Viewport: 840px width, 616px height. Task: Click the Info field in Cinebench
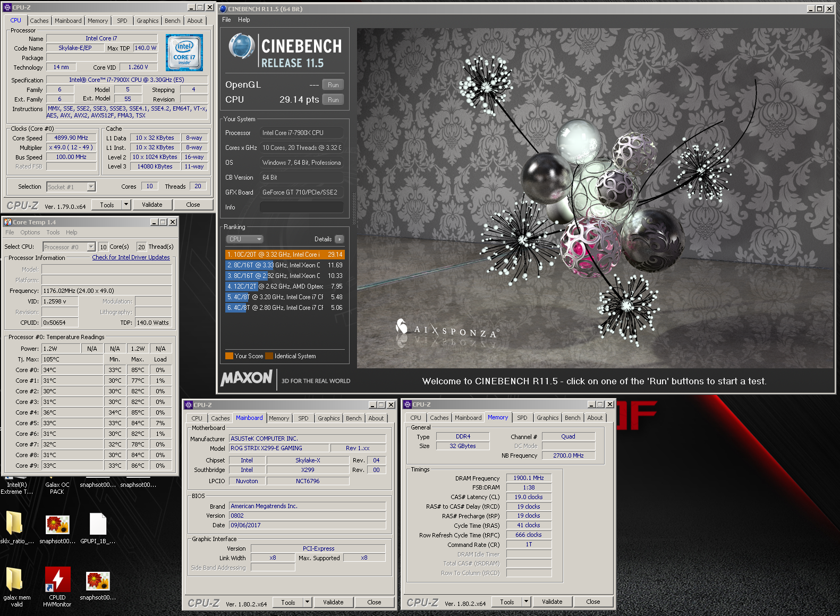(301, 207)
